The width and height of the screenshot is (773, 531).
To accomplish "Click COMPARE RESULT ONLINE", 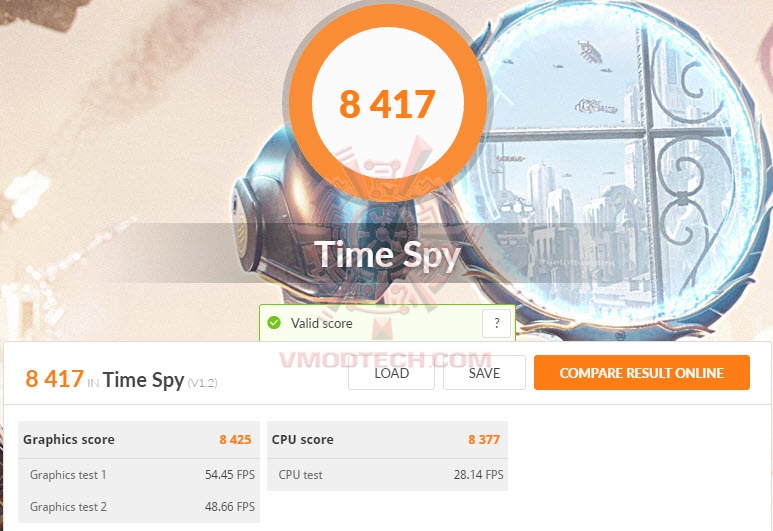I will (641, 373).
